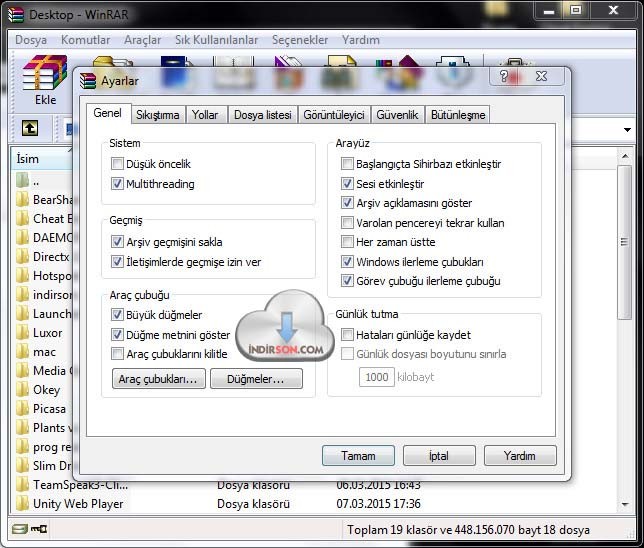
Task: Open the Seçenekler menu
Action: [300, 40]
